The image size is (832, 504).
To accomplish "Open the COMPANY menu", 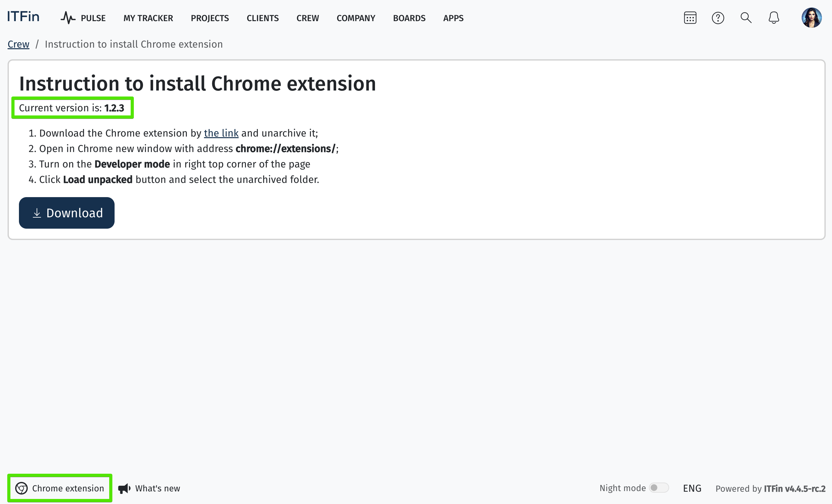I will tap(356, 18).
